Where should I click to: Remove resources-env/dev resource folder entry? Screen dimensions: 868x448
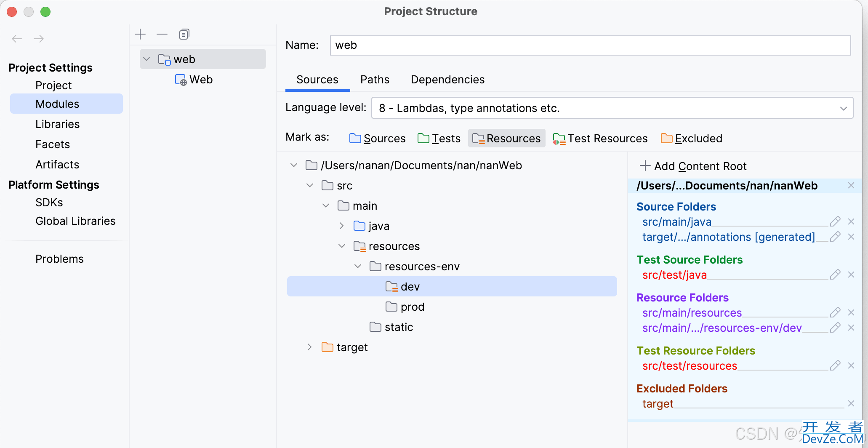point(851,328)
